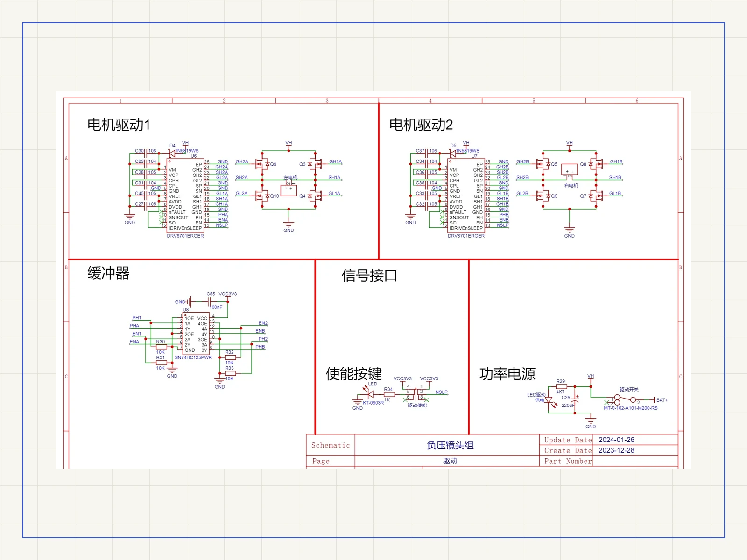Viewport: 747px width, 560px height.
Task: Click the 信号接口 section title
Action: [x=369, y=276]
